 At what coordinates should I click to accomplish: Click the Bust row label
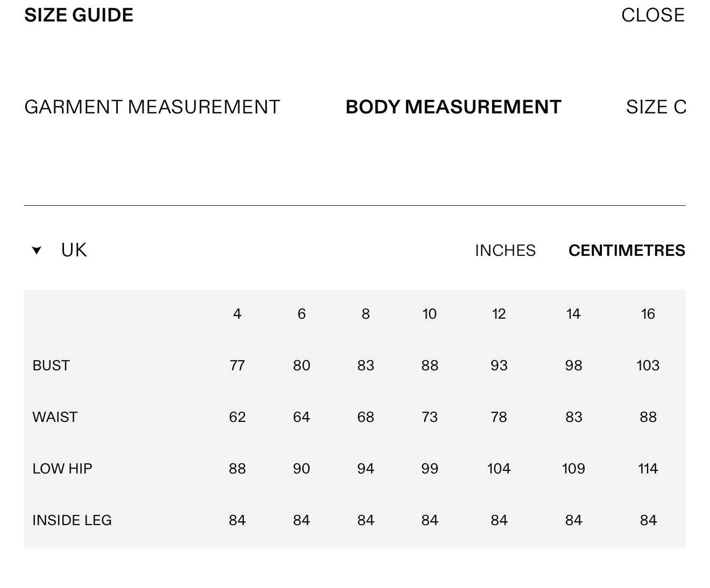point(51,365)
